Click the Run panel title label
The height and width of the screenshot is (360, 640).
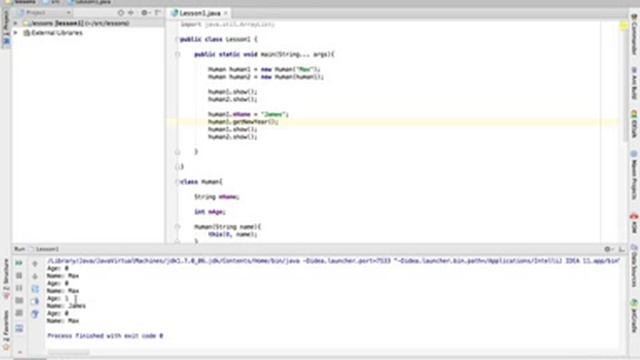(19, 249)
